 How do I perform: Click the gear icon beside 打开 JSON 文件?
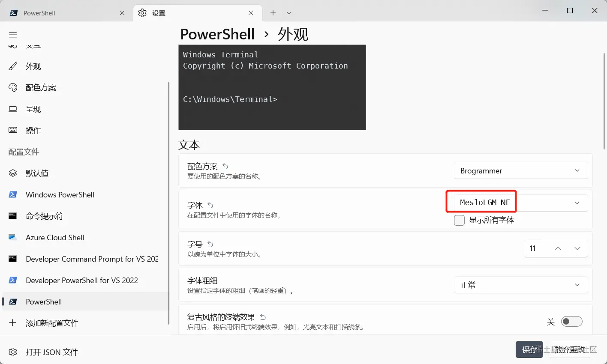tap(13, 352)
